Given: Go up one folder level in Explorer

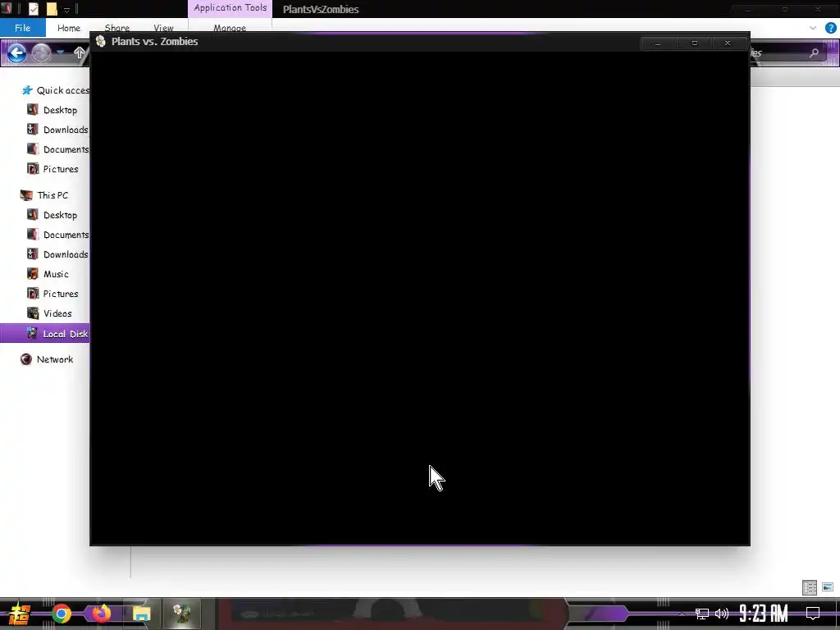Looking at the screenshot, I should [x=80, y=52].
